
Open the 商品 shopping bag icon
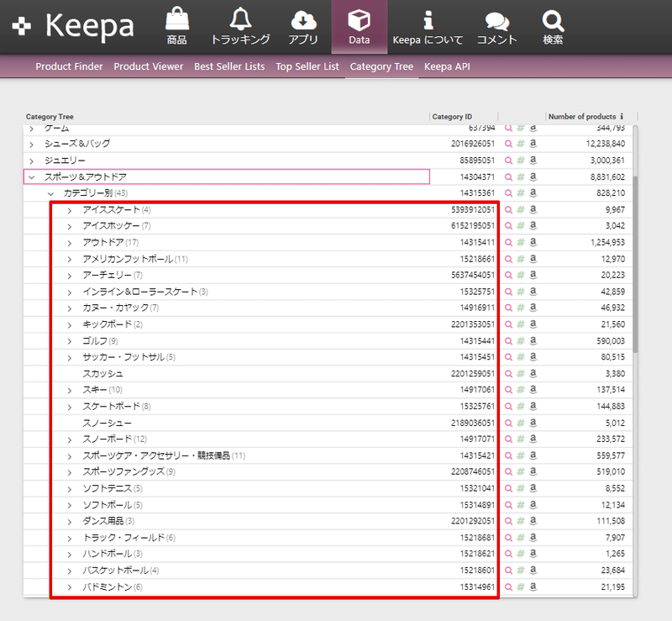pos(177,26)
